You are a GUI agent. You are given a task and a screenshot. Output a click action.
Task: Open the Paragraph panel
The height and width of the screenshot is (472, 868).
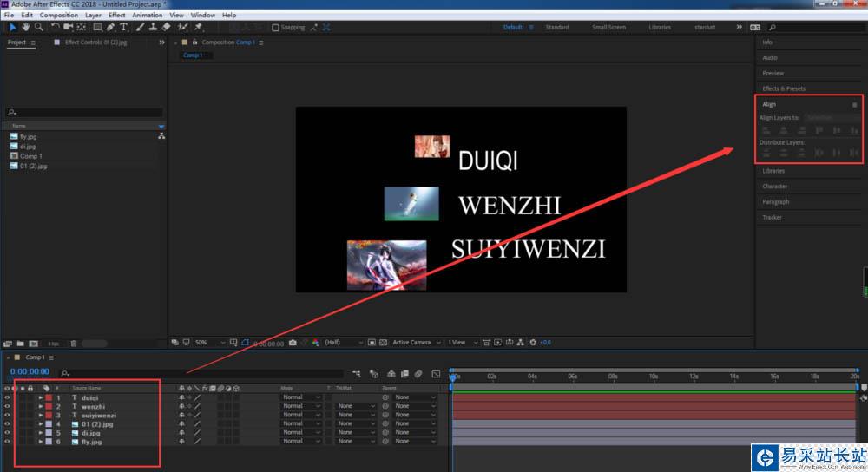coord(775,202)
